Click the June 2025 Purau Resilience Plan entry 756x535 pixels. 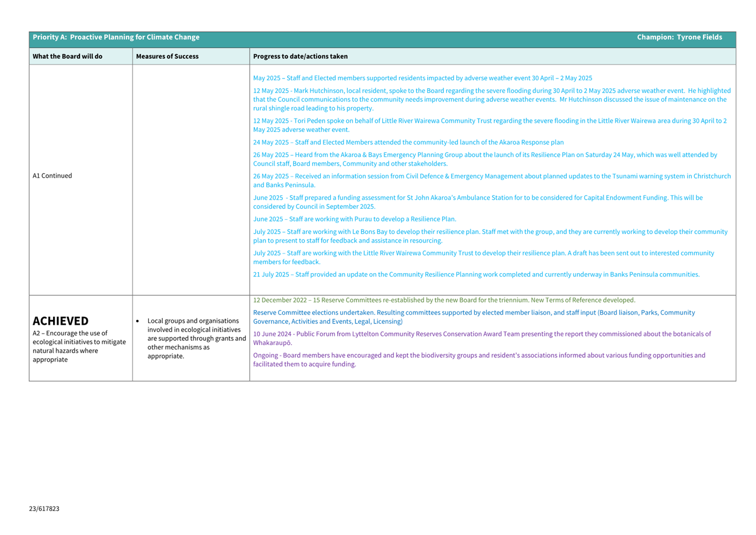point(355,219)
